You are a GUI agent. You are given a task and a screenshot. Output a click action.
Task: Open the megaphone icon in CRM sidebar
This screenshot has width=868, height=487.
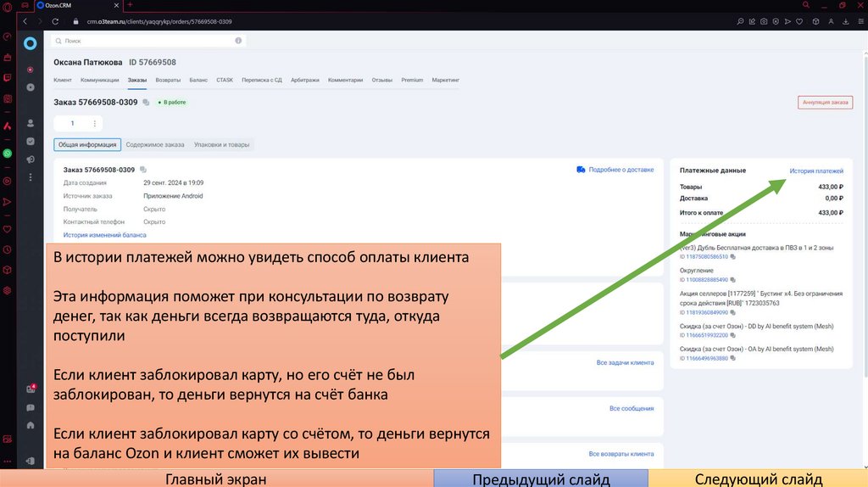31,160
